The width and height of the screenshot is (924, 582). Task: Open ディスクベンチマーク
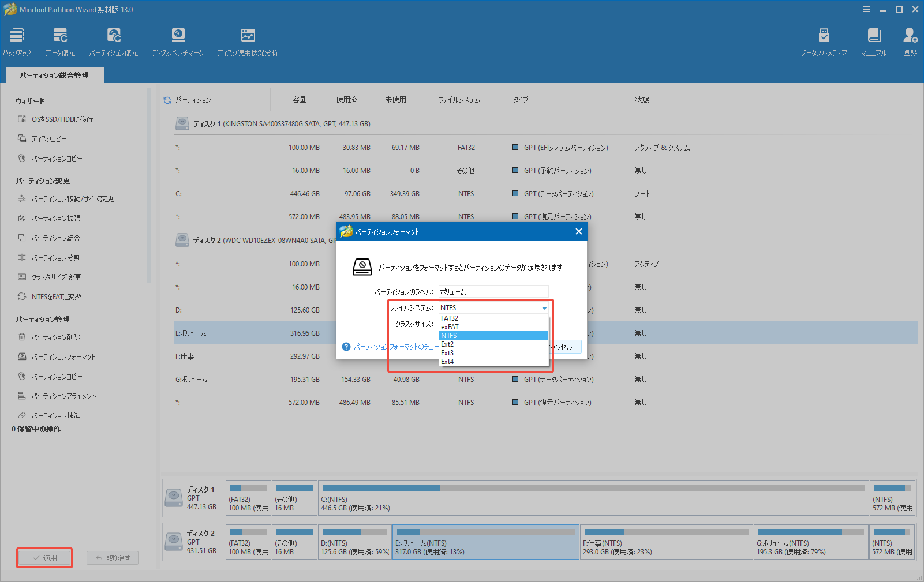(x=177, y=40)
